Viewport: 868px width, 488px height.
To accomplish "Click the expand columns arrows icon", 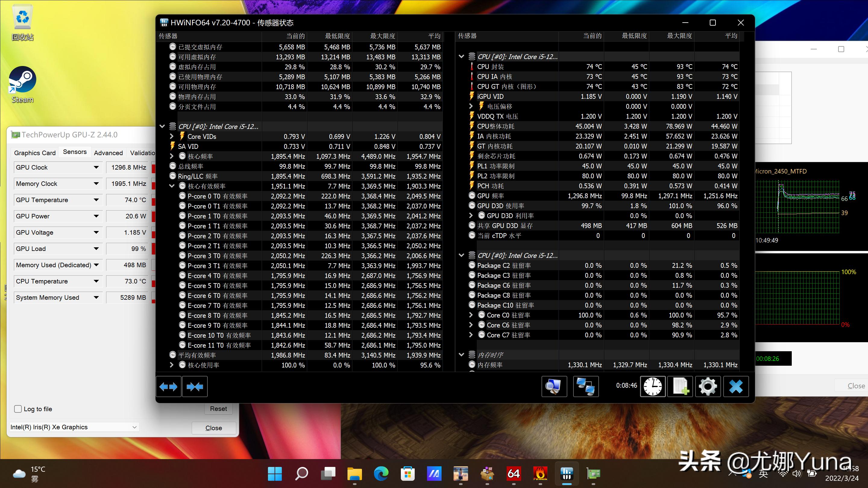I will pyautogui.click(x=168, y=386).
